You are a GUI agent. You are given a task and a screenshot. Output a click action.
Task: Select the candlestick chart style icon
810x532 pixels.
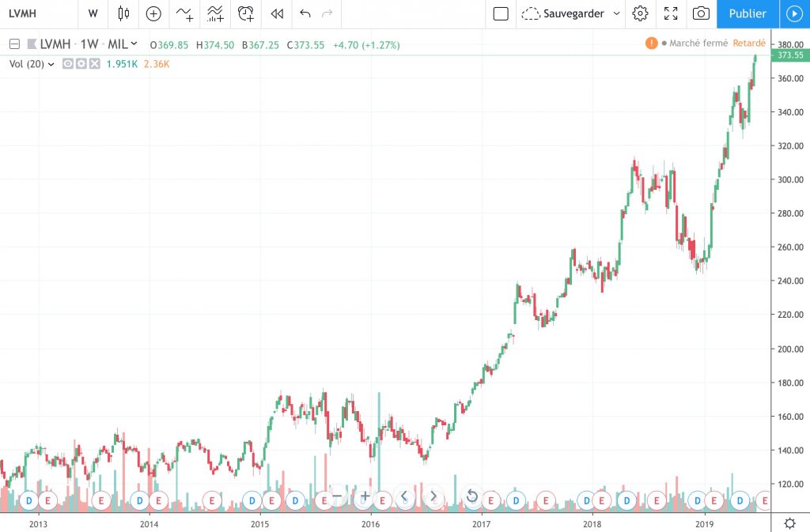(123, 13)
